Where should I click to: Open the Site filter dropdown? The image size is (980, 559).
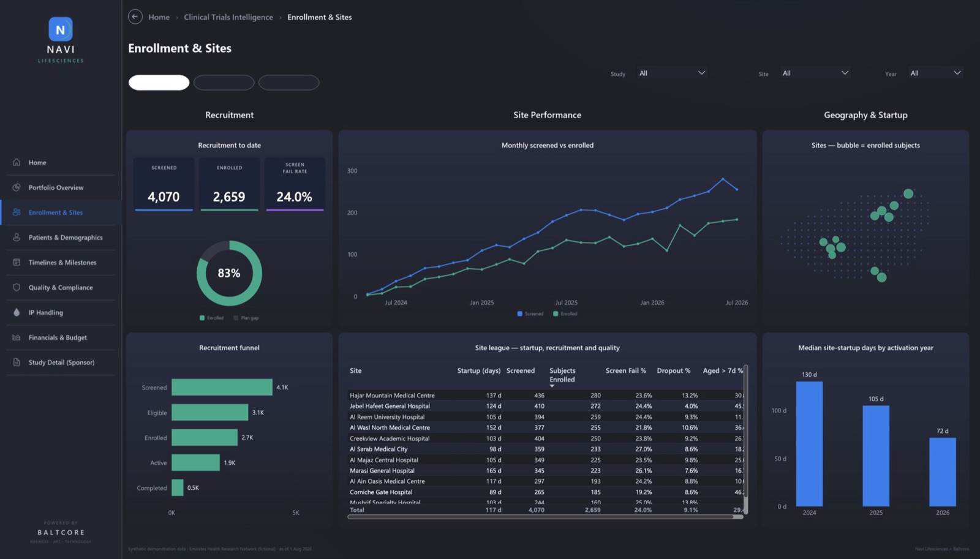815,73
